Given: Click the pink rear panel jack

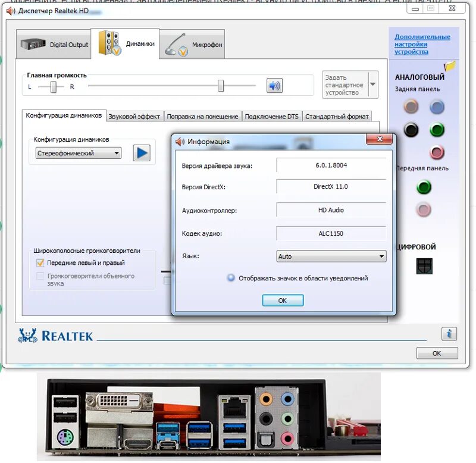Looking at the screenshot, I should [x=437, y=152].
